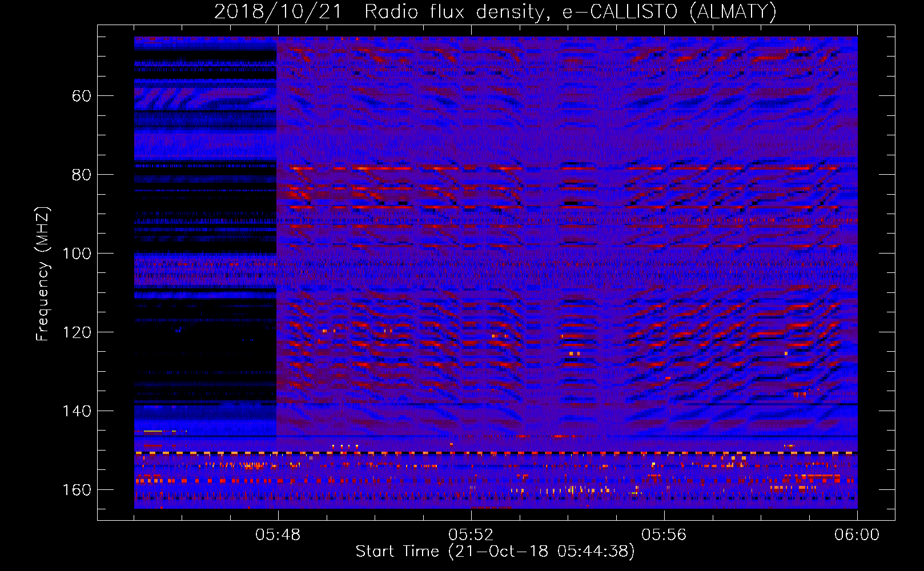Click the 120 MHz frequency tick label

(77, 332)
